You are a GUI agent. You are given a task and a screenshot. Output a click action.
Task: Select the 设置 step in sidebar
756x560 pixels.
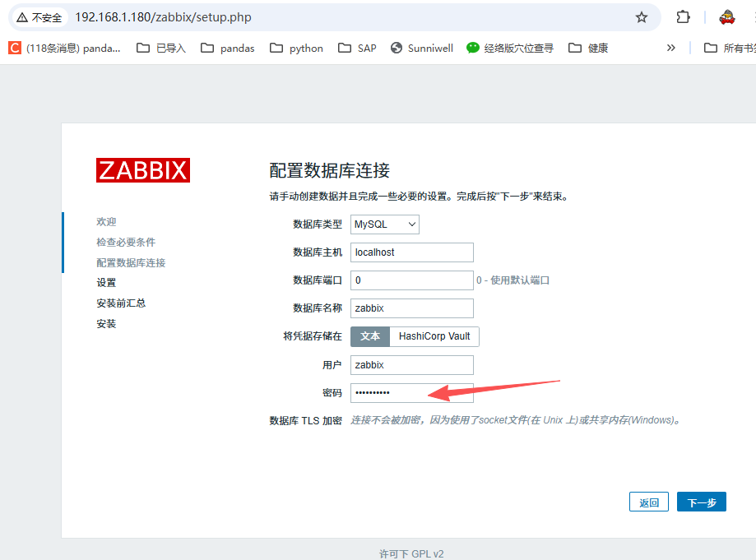point(106,283)
